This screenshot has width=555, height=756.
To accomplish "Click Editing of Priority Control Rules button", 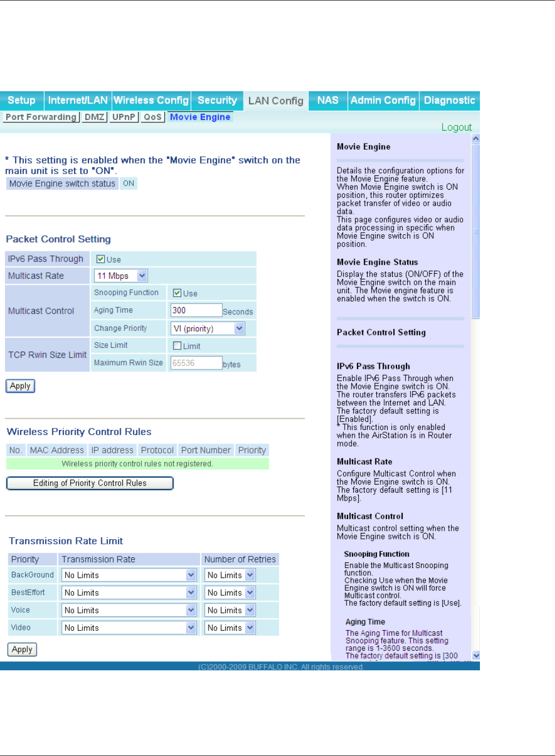I will click(90, 483).
